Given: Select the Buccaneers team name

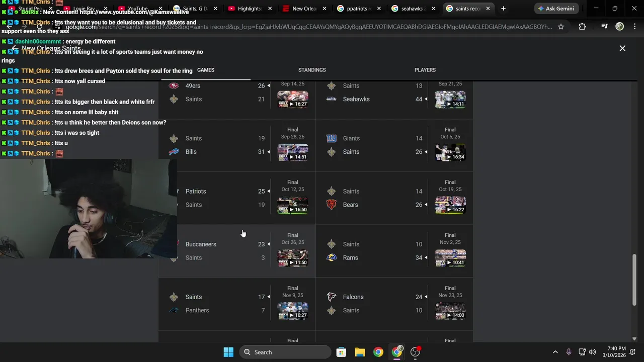Looking at the screenshot, I should [201, 244].
